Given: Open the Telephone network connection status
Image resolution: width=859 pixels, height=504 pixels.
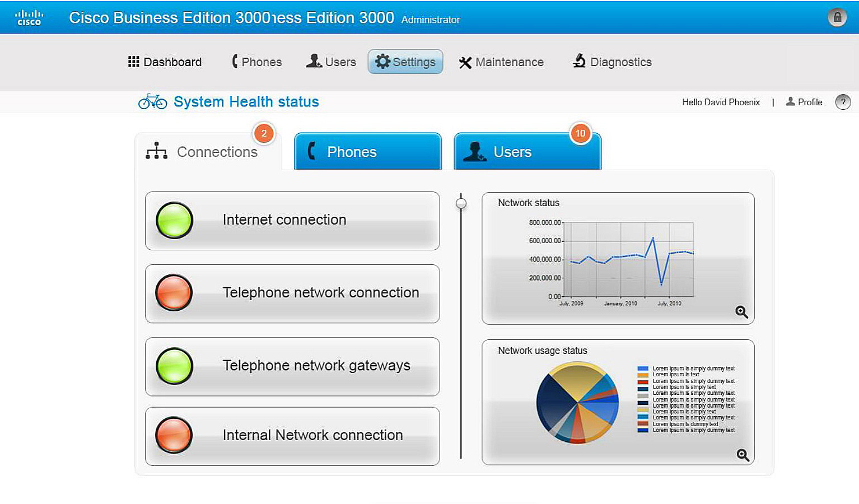Looking at the screenshot, I should tap(292, 293).
